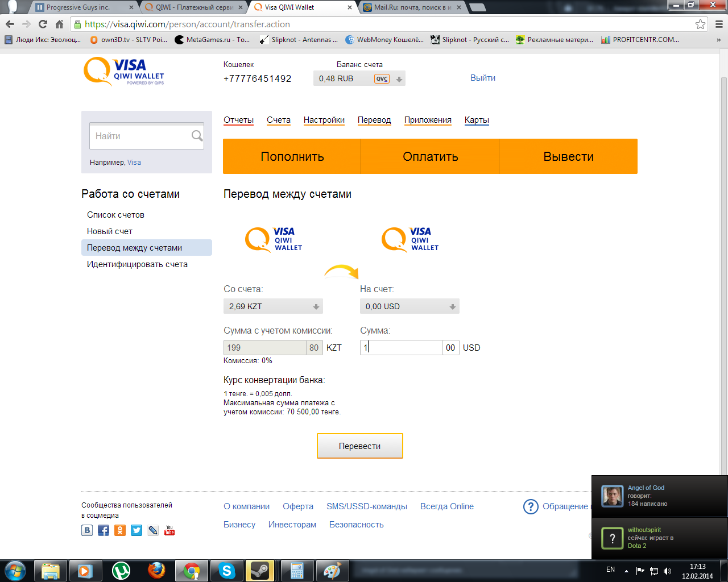Open Список счетов in the sidebar
This screenshot has width=728, height=582.
click(x=115, y=215)
